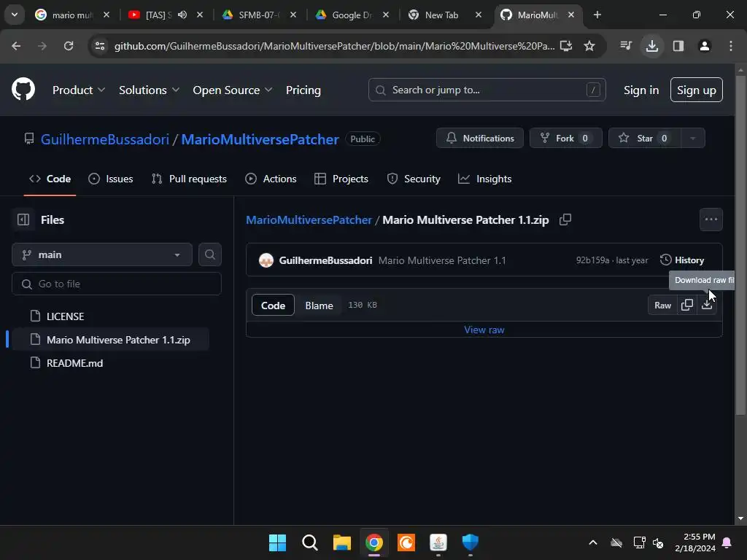Open tab search chevron in Chrome
Screen dimensions: 747x560
pyautogui.click(x=15, y=15)
